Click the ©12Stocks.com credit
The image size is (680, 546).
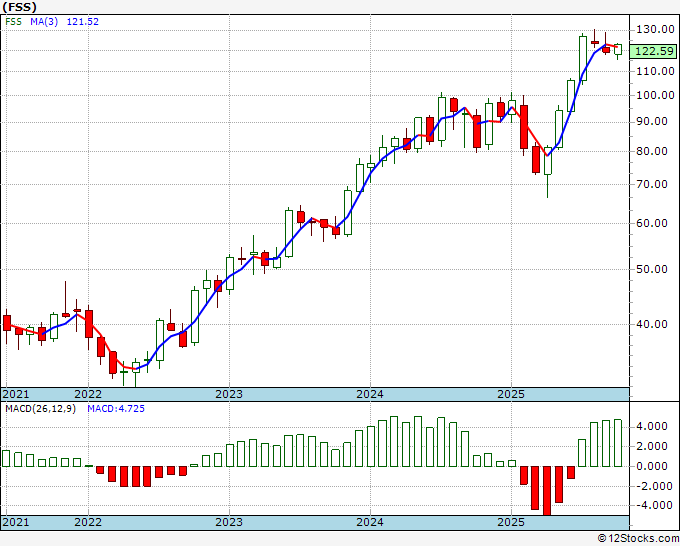click(638, 539)
